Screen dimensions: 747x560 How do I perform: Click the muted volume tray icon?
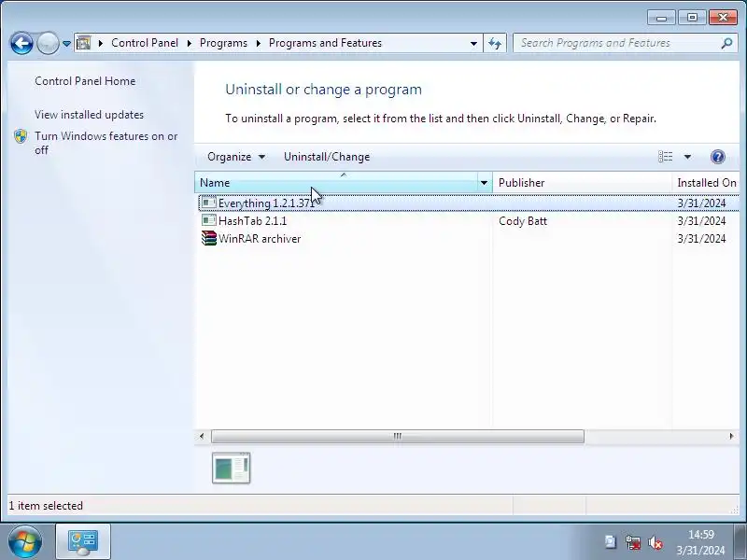(x=655, y=542)
